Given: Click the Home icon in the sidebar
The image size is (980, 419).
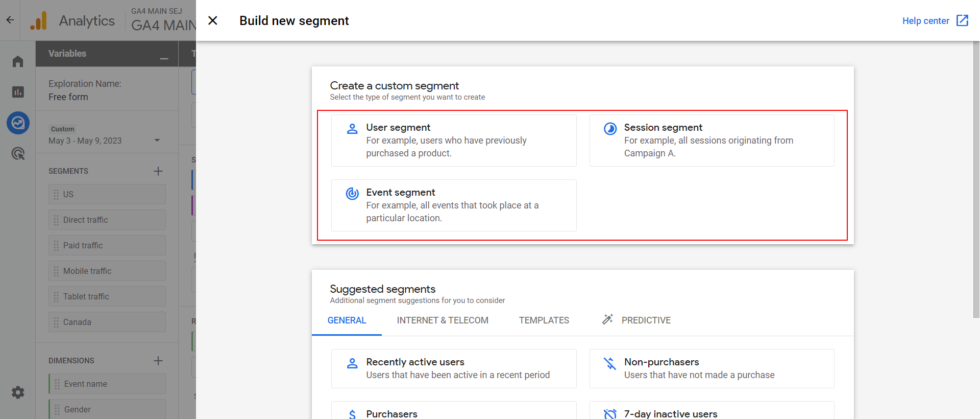Looking at the screenshot, I should click(18, 61).
